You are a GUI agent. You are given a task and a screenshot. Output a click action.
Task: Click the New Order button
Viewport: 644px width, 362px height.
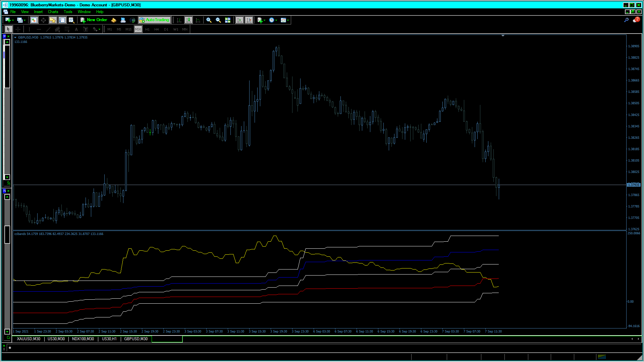(94, 20)
